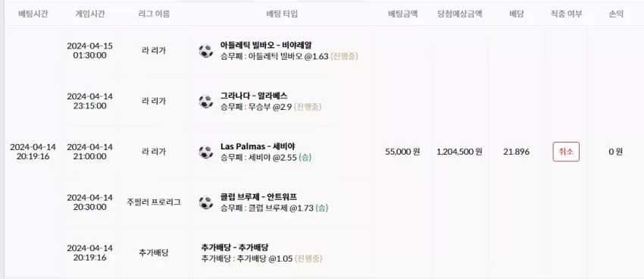Viewport: 644px width, 279px height.
Task: Click the red 취소 cancel button
Action: point(566,152)
